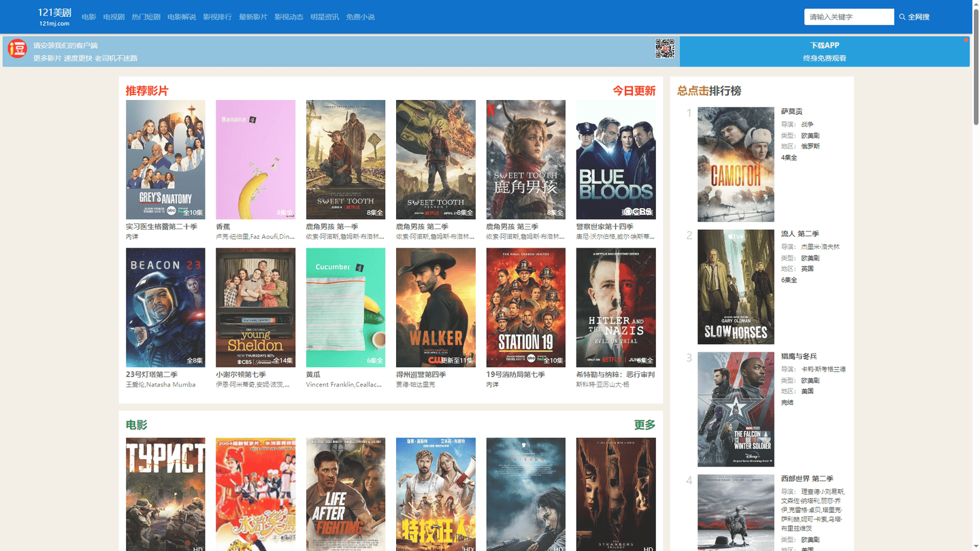Viewport: 980px width, 551px height.
Task: Open the 今日更新 link
Action: (x=634, y=90)
